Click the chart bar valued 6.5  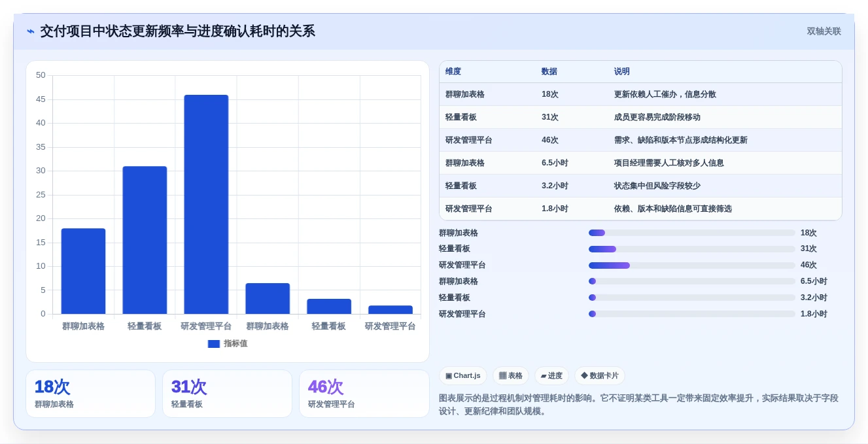(268, 298)
